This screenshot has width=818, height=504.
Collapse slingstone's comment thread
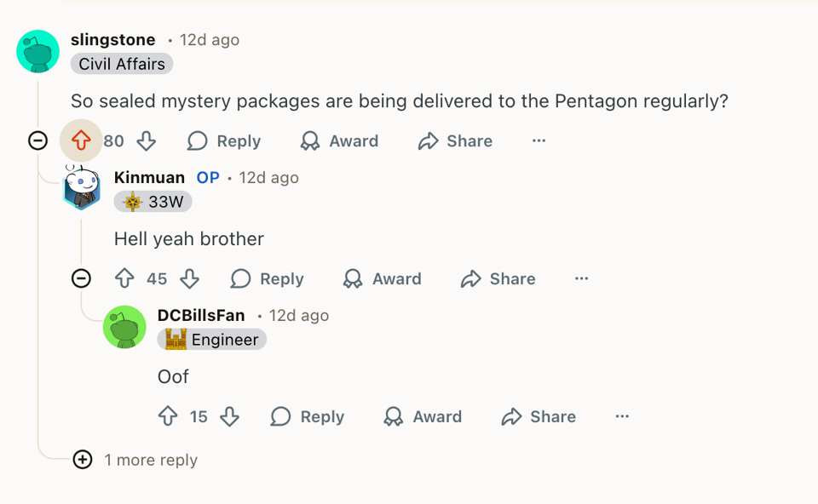pos(37,140)
